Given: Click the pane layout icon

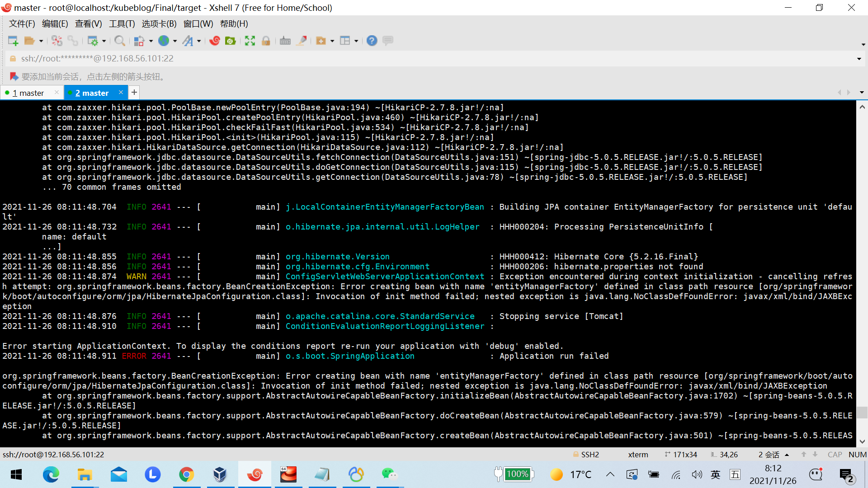Looking at the screenshot, I should pyautogui.click(x=345, y=41).
